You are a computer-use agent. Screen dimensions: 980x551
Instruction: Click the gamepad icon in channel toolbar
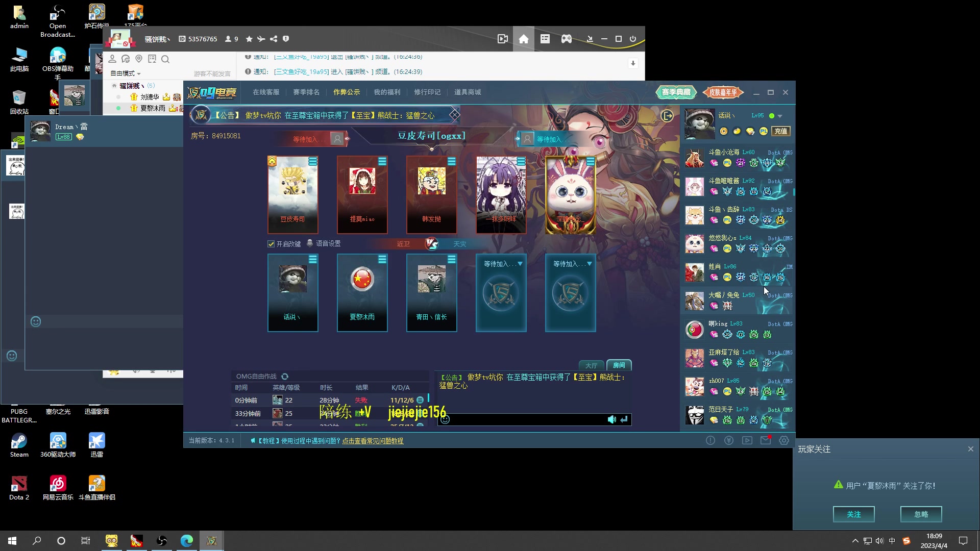click(567, 39)
